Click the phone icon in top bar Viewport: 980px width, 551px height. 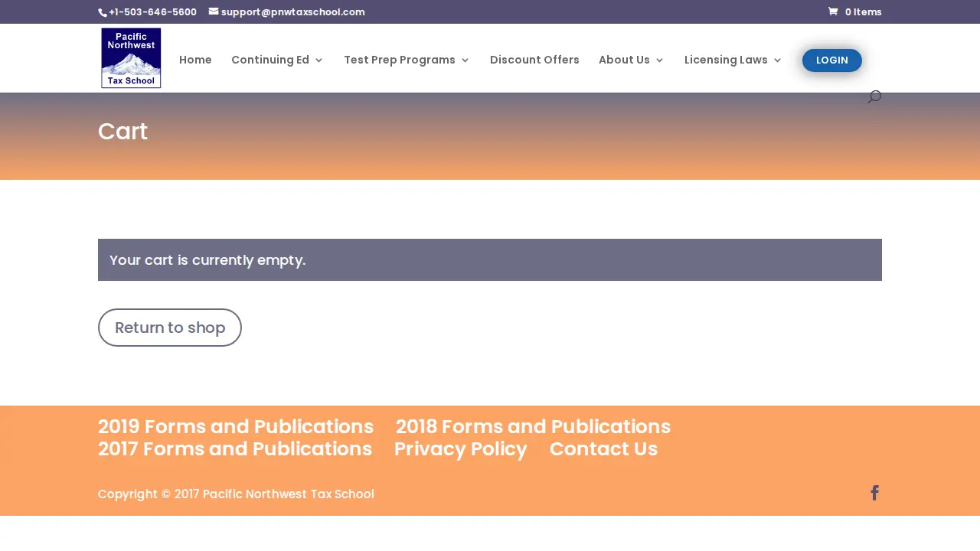pos(103,12)
